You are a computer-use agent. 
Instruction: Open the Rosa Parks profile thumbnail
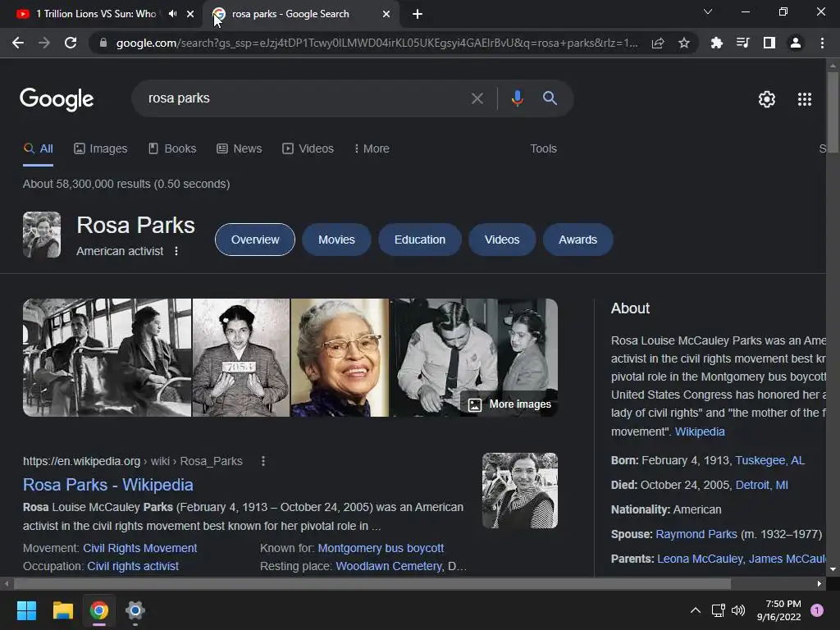tap(42, 235)
